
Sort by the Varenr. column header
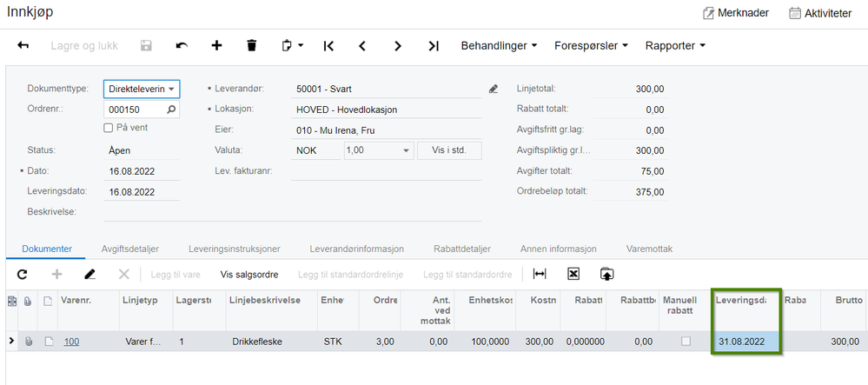tap(89, 310)
